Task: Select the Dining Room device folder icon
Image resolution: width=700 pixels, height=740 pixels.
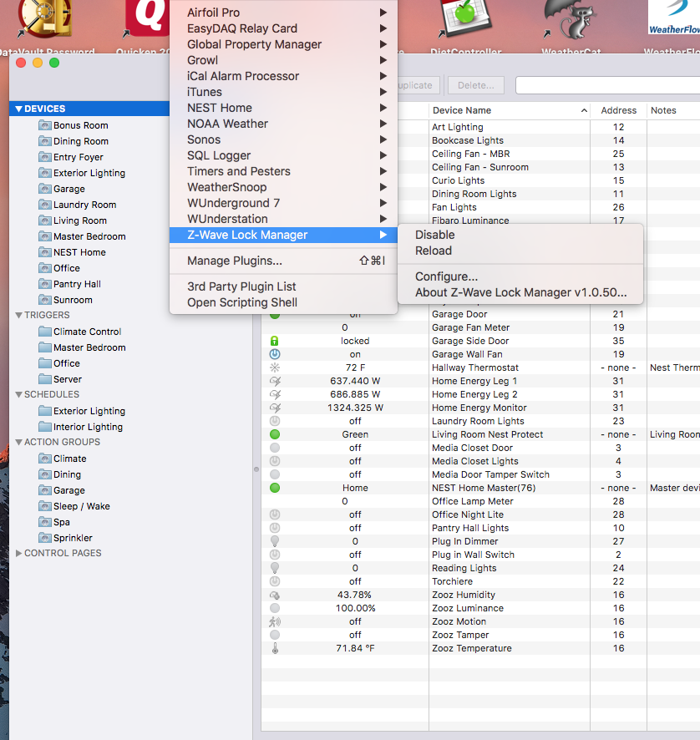Action: 45,141
